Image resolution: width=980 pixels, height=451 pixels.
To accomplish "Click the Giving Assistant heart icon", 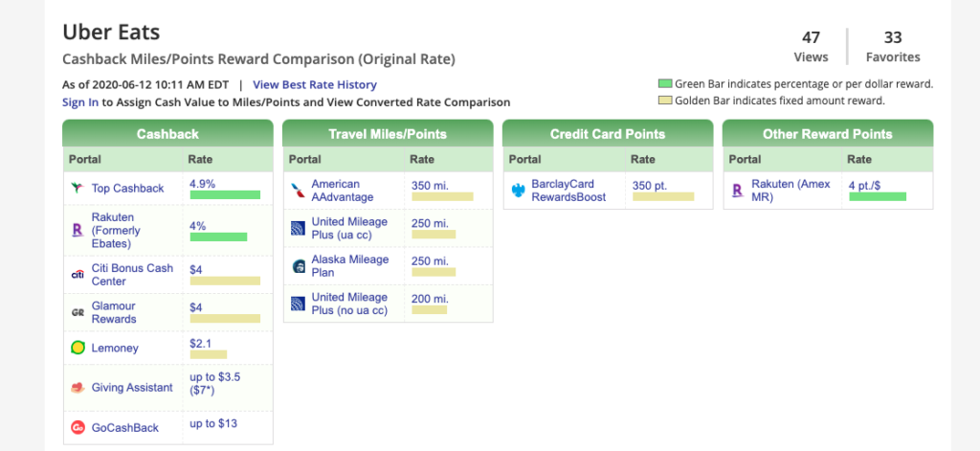I will 78,388.
